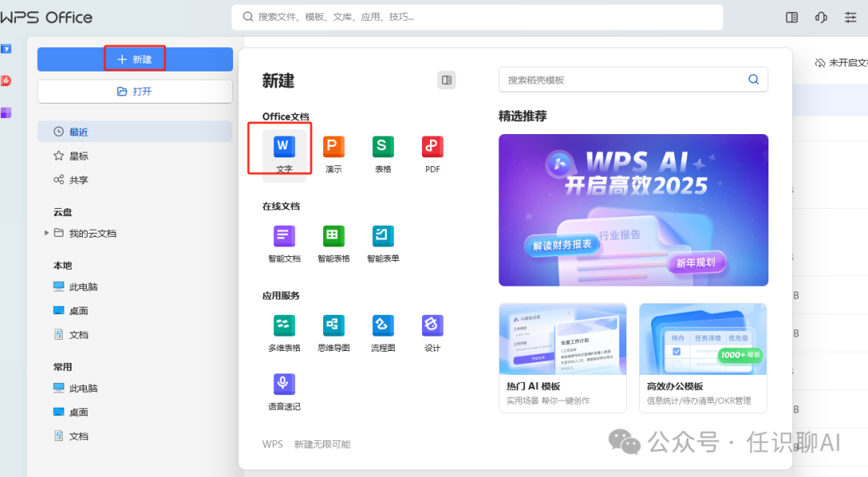The image size is (868, 477).
Task: Click 解读财务报表 tag on the banner
Action: coord(562,245)
